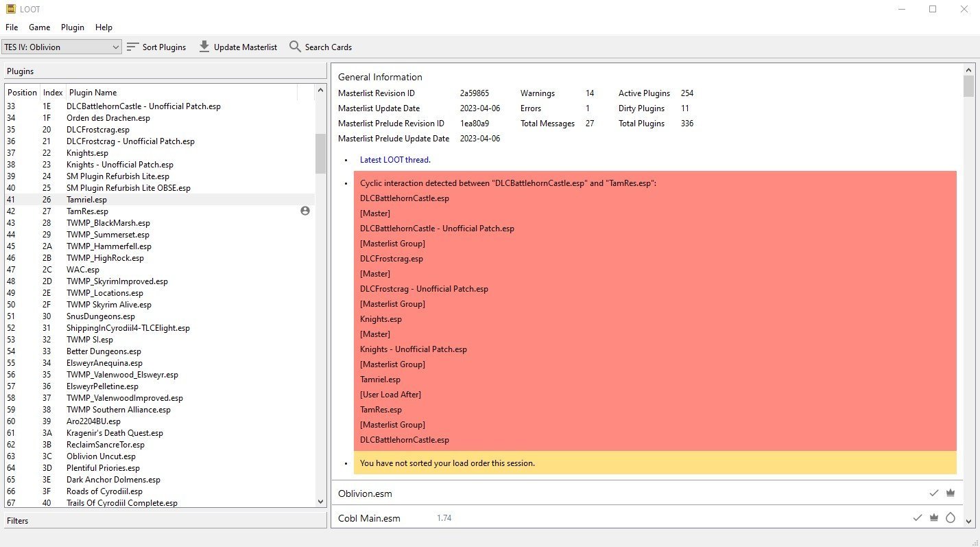Open the File menu
The height and width of the screenshot is (547, 980).
tap(12, 27)
